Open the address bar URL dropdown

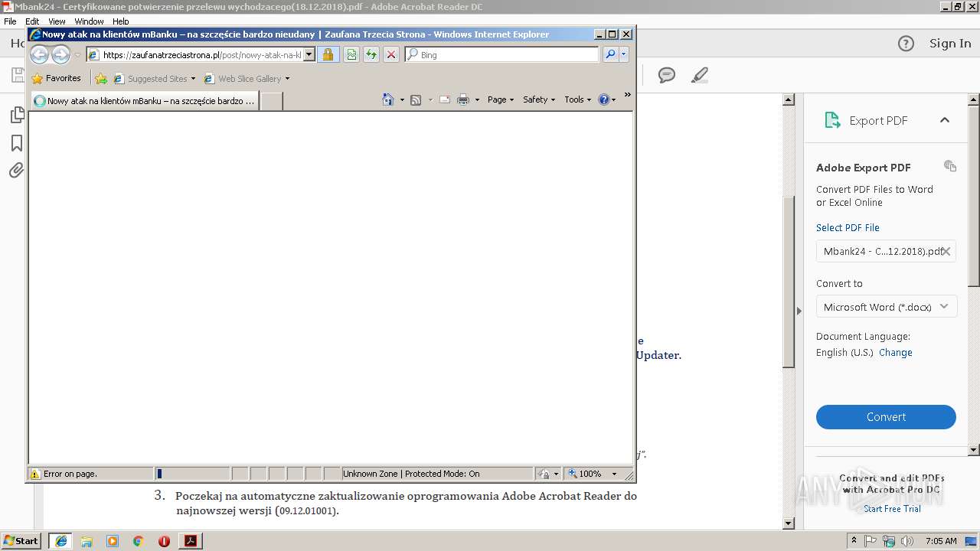point(309,54)
